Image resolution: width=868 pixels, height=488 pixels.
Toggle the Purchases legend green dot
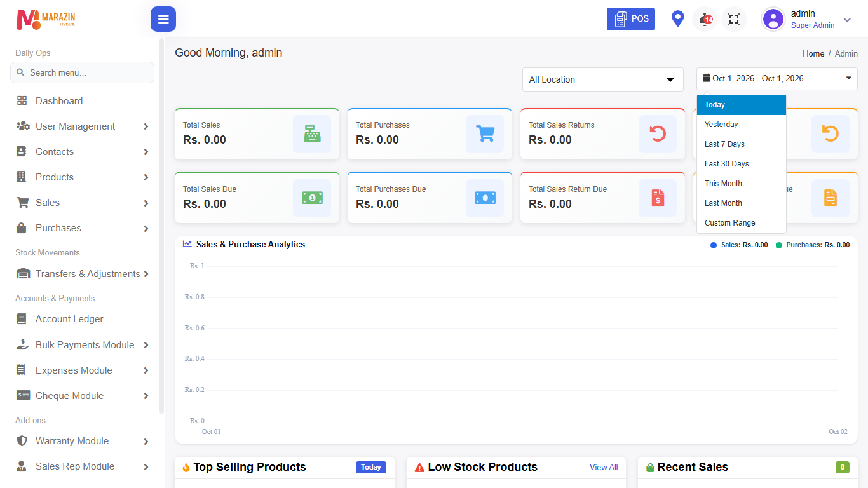[x=779, y=245]
